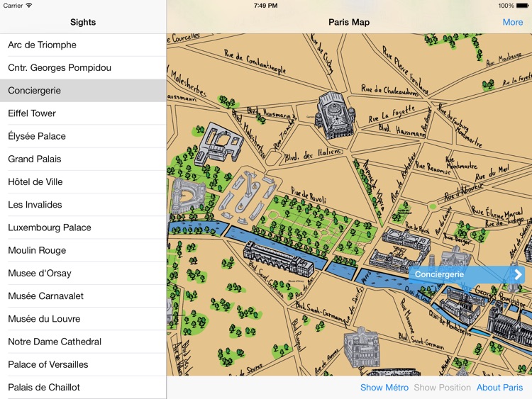Tap the Louvre building illustration on map
The image size is (532, 399).
pos(399,250)
